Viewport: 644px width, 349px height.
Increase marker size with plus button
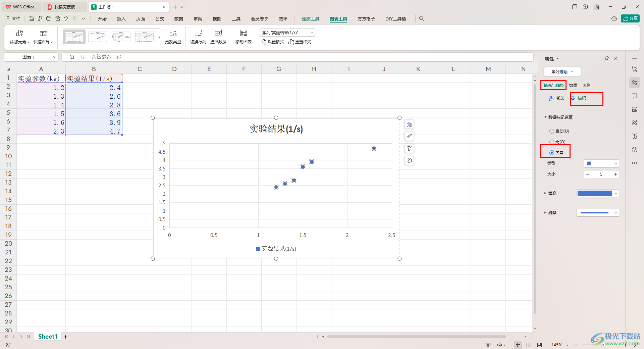click(615, 174)
